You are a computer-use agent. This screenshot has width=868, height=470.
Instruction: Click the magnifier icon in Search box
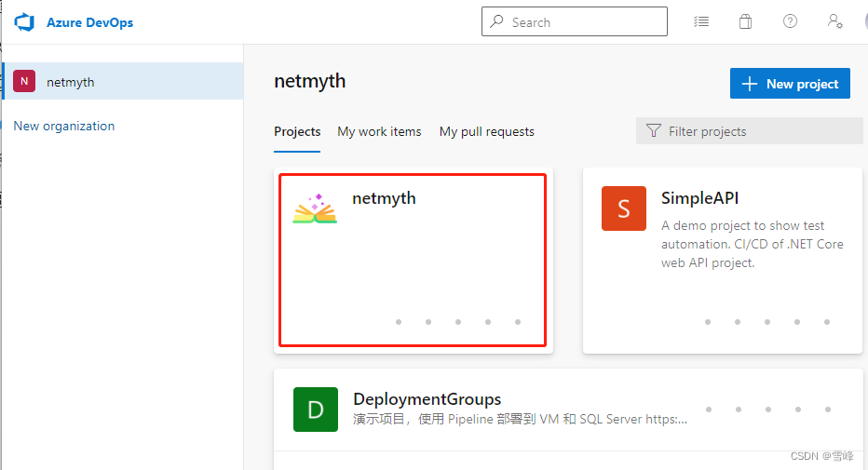click(x=496, y=21)
